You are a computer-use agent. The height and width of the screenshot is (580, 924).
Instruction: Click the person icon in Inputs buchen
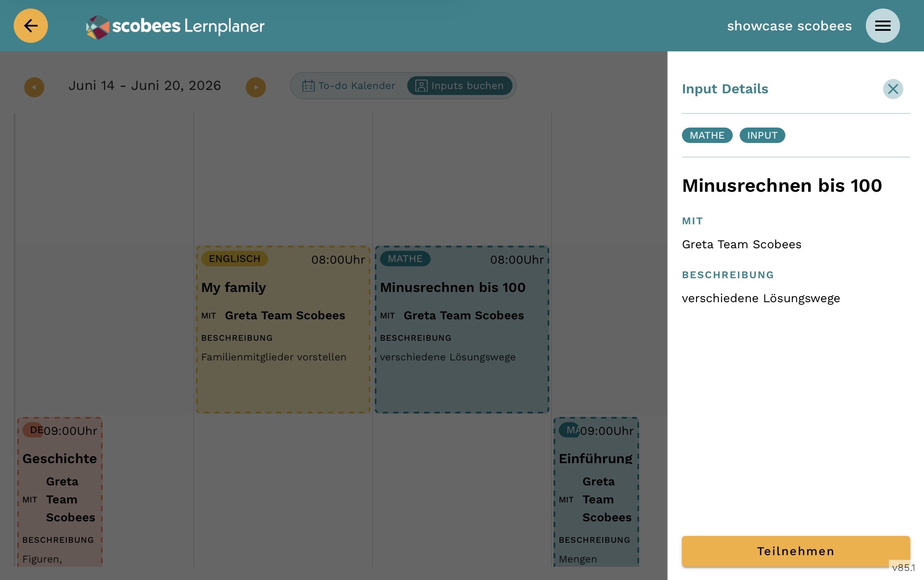(x=421, y=86)
